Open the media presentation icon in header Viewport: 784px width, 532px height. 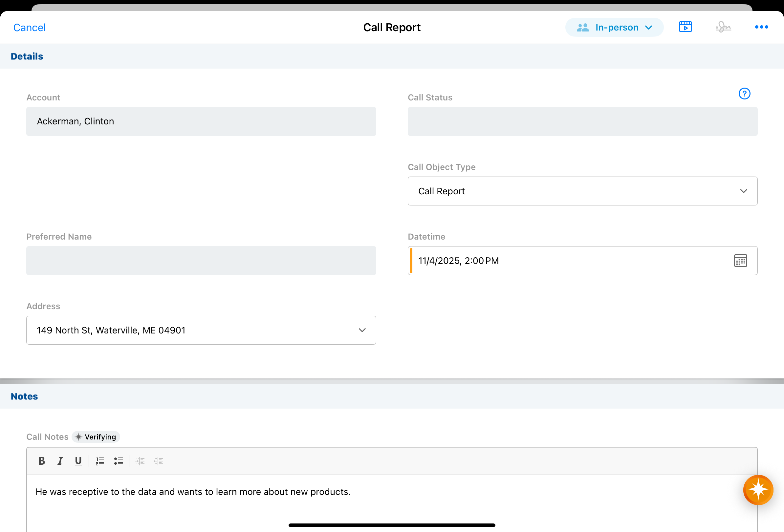[x=685, y=27]
